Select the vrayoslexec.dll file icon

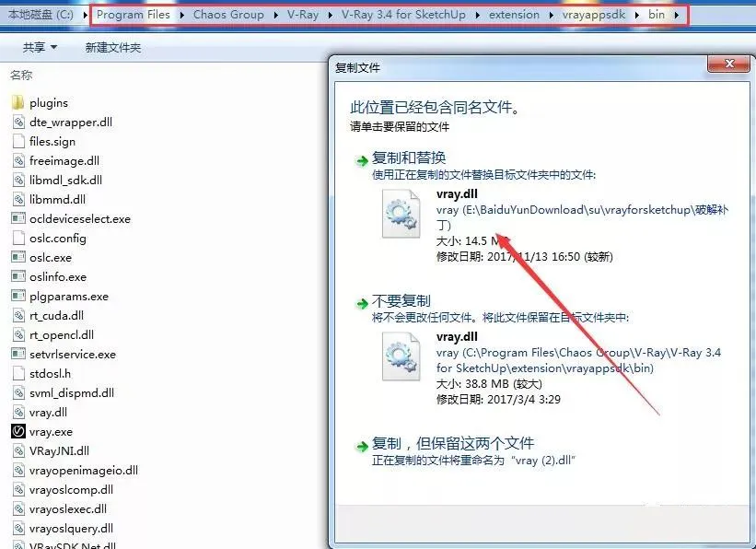point(18,509)
